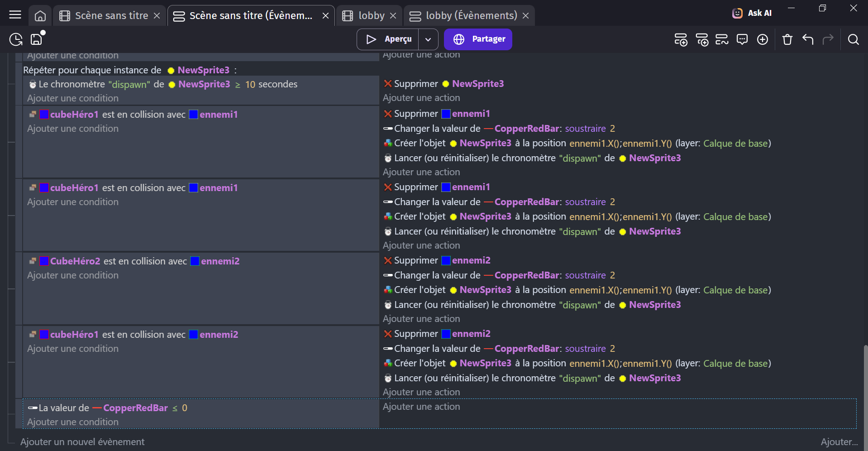Screen dimensions: 868x451
Task: Click the add sub-event icon
Action: coord(702,40)
